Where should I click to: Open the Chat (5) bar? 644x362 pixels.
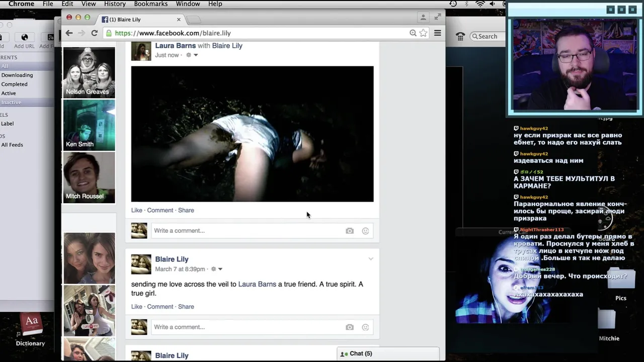[x=388, y=353]
